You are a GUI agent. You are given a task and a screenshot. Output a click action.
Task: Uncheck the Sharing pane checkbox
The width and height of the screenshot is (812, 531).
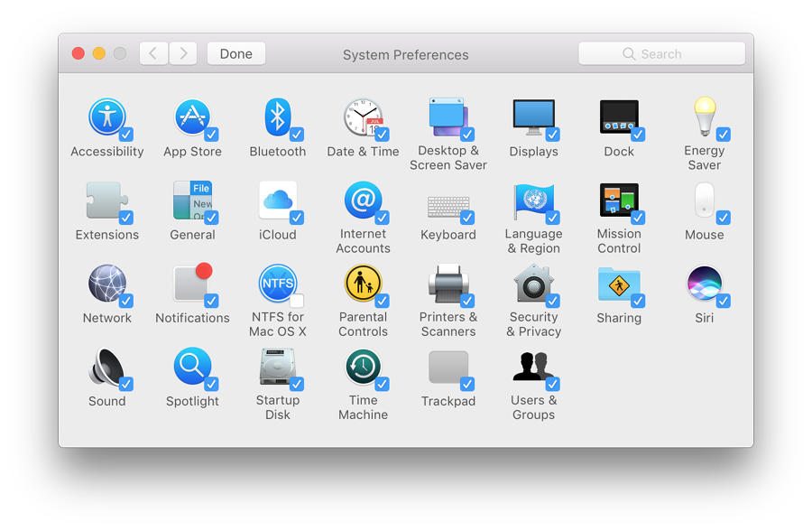[x=638, y=301]
